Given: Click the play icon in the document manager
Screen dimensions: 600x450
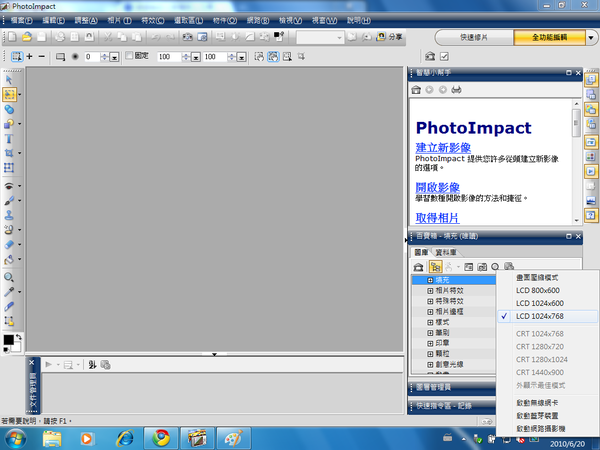Looking at the screenshot, I should click(x=49, y=365).
